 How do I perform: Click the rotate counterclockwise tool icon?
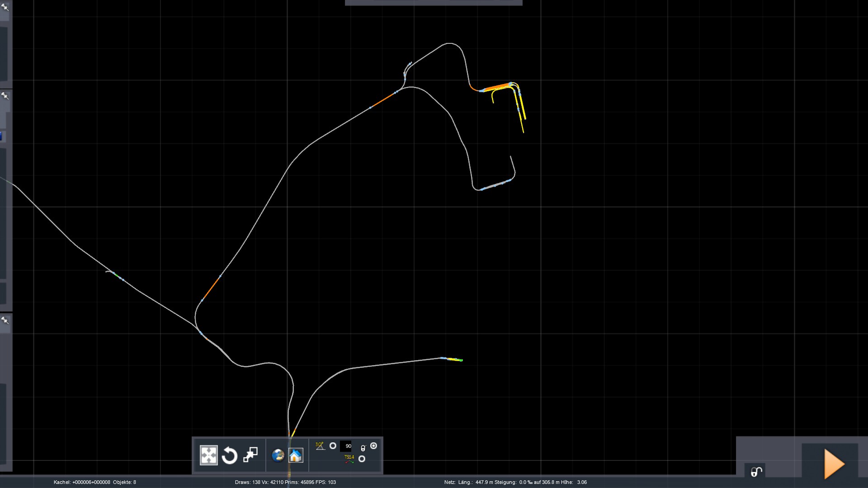pos(230,455)
